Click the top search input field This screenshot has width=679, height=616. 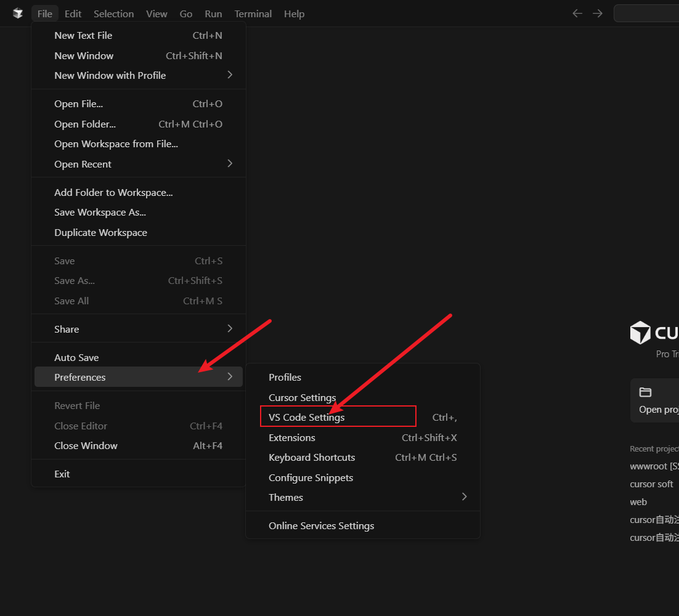pos(647,14)
